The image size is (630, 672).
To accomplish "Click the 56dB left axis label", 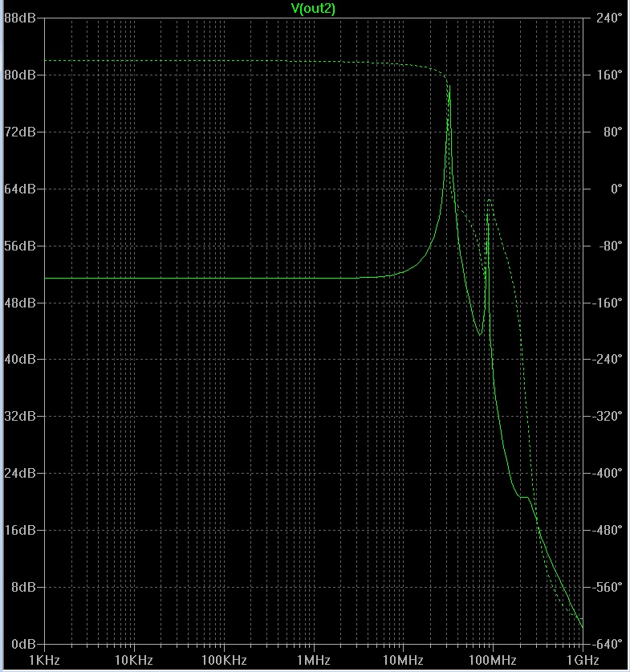I will tap(20, 246).
